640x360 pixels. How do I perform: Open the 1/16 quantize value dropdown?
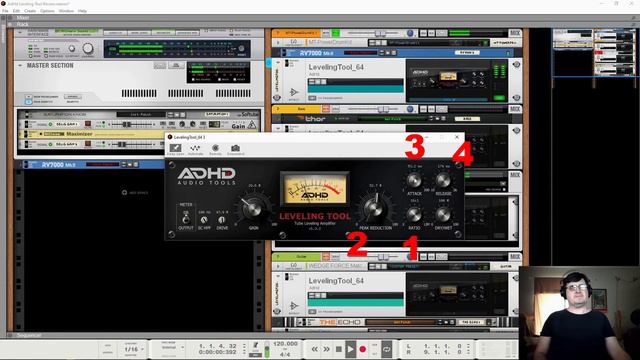pyautogui.click(x=134, y=349)
